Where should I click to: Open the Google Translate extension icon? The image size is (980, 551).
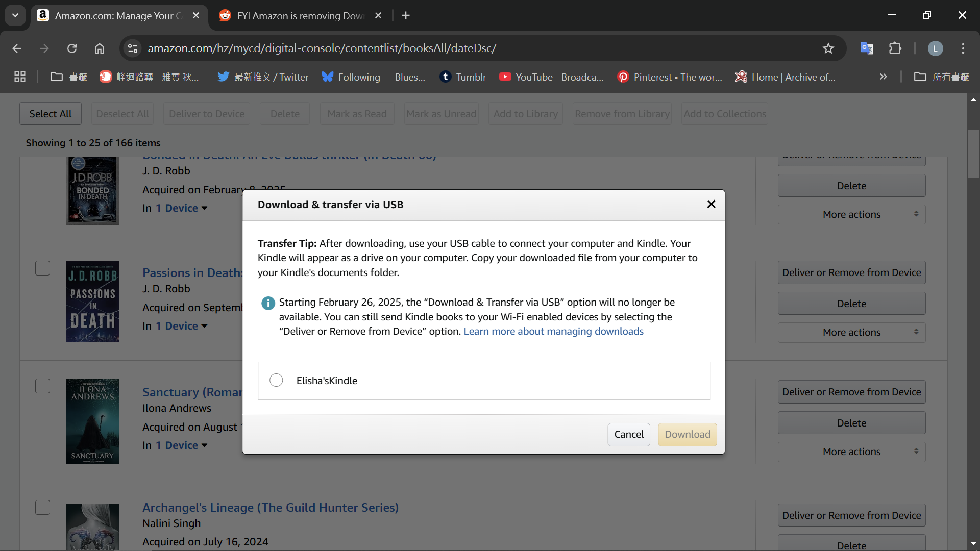coord(867,48)
